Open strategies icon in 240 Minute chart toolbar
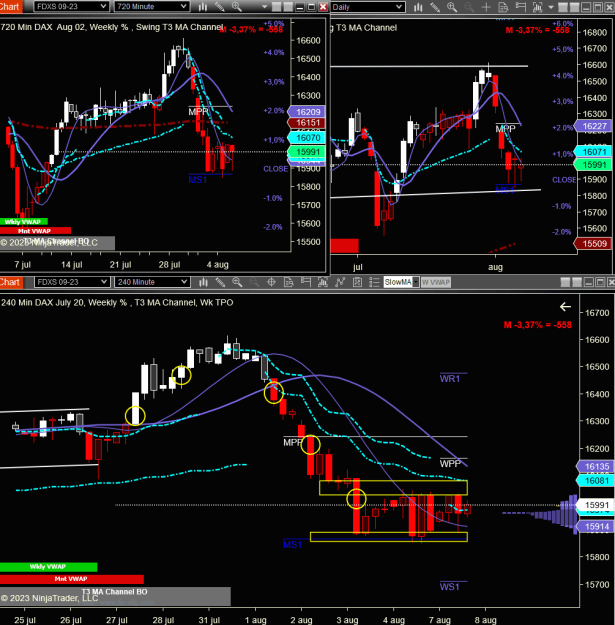615x625 pixels. [x=340, y=282]
